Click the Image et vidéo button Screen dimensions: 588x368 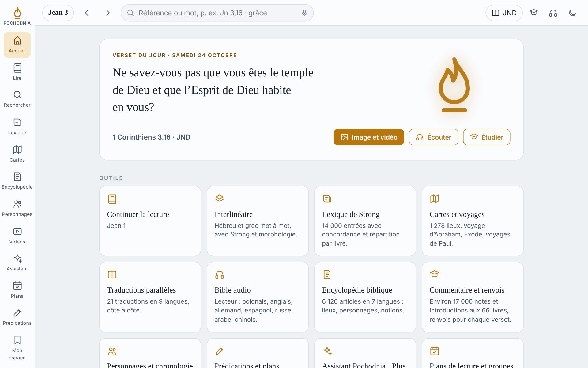[369, 137]
